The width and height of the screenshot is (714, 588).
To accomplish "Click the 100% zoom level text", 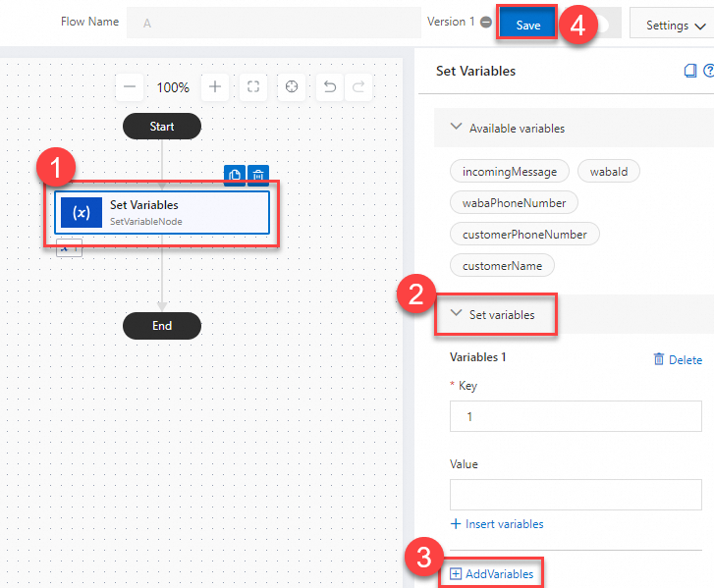I will tap(173, 87).
